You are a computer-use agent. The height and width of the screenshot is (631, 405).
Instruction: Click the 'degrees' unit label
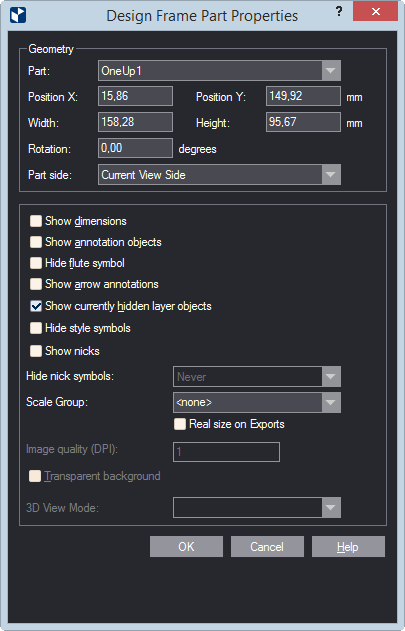(197, 149)
